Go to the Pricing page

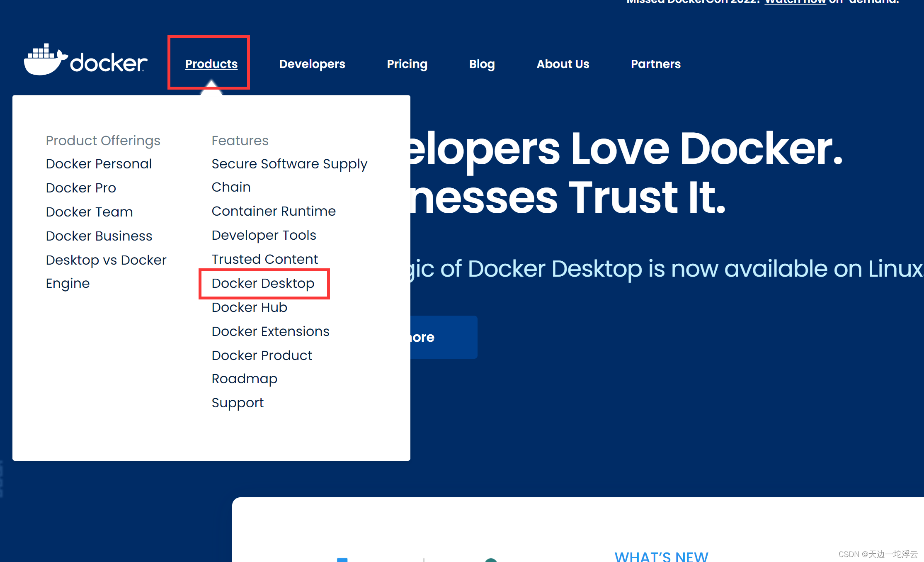(407, 64)
